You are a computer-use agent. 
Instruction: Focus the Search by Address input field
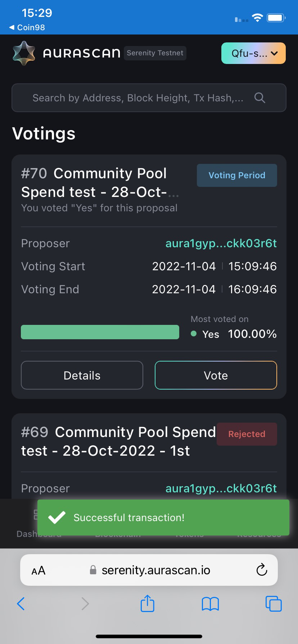pos(138,98)
